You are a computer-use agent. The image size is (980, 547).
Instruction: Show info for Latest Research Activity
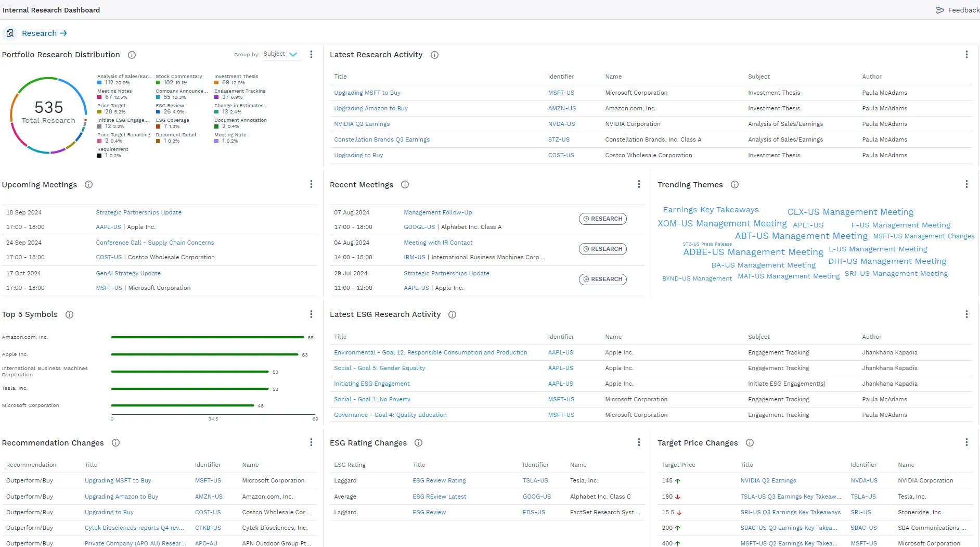click(x=434, y=55)
